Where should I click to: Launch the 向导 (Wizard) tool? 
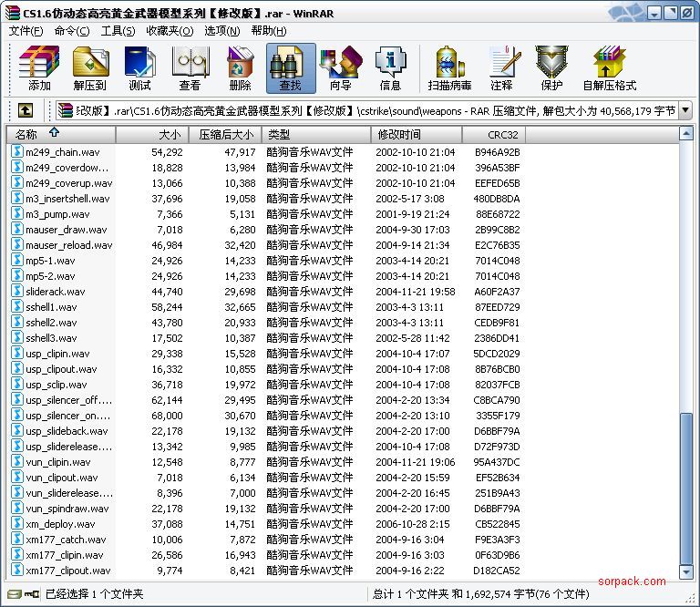pyautogui.click(x=340, y=68)
